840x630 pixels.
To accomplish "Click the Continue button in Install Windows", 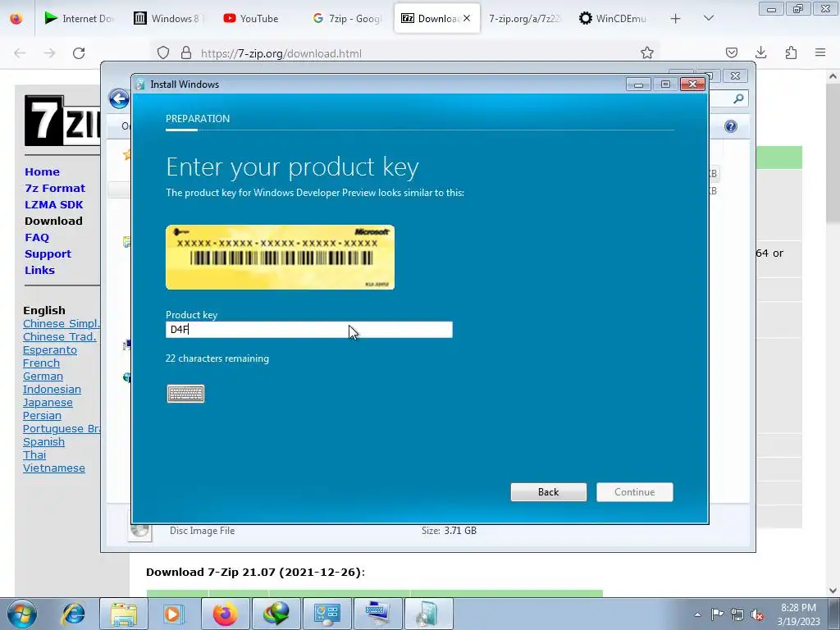I will (x=634, y=492).
